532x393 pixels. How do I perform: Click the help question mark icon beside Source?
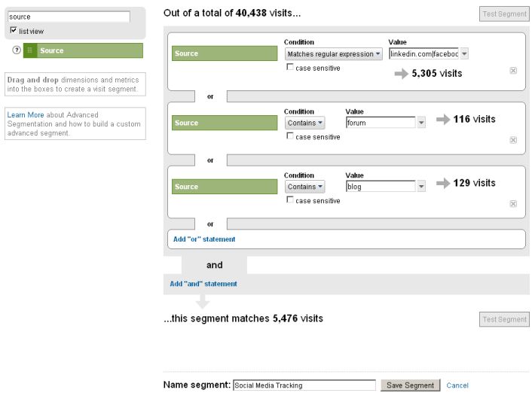[17, 50]
